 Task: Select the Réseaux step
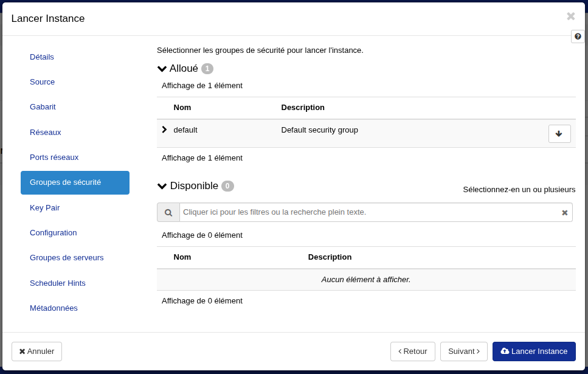[x=46, y=133]
